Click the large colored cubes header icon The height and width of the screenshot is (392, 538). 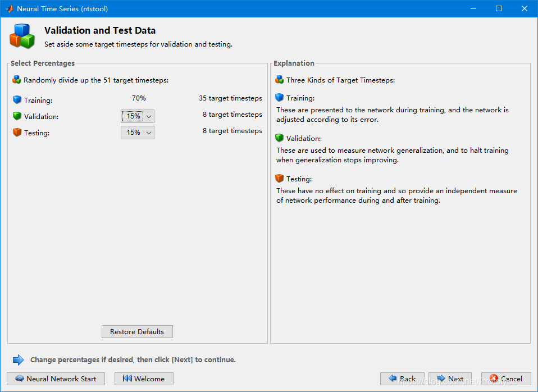[x=22, y=36]
